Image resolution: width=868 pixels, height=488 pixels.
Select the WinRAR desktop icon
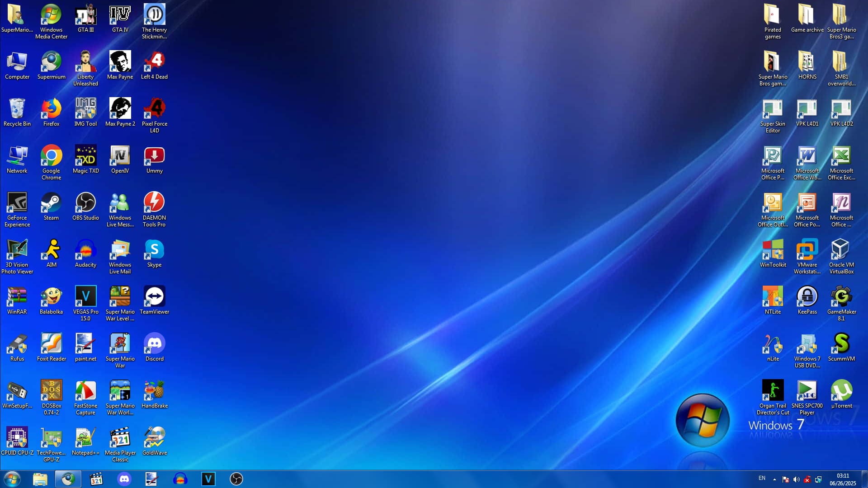pyautogui.click(x=17, y=300)
